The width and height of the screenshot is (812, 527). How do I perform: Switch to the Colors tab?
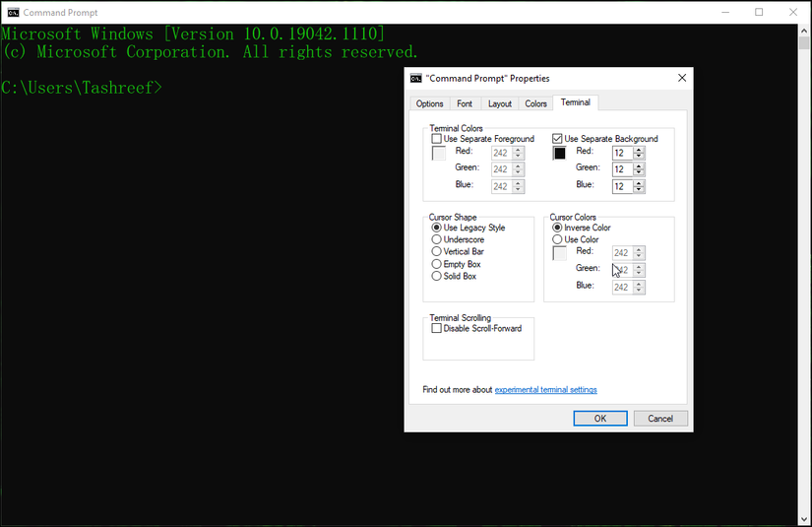tap(536, 103)
